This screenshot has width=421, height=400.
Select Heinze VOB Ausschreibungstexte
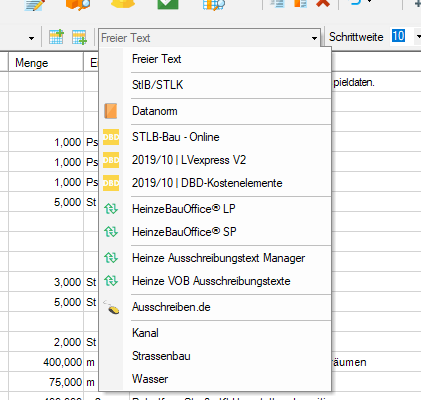click(215, 281)
